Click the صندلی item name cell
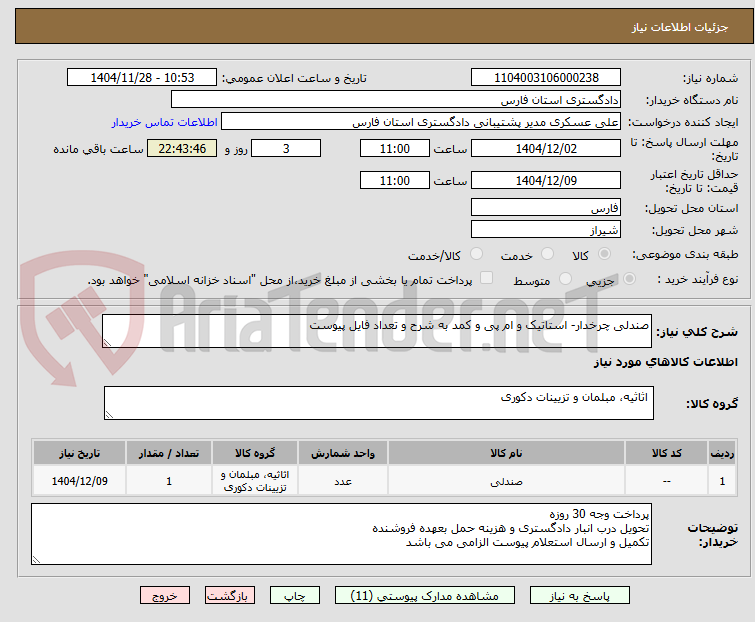Image resolution: width=755 pixels, height=622 pixels. (x=507, y=481)
